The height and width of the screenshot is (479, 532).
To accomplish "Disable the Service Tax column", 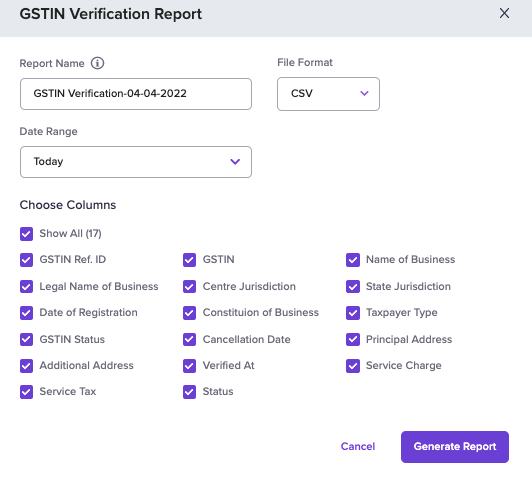I will pos(26,392).
